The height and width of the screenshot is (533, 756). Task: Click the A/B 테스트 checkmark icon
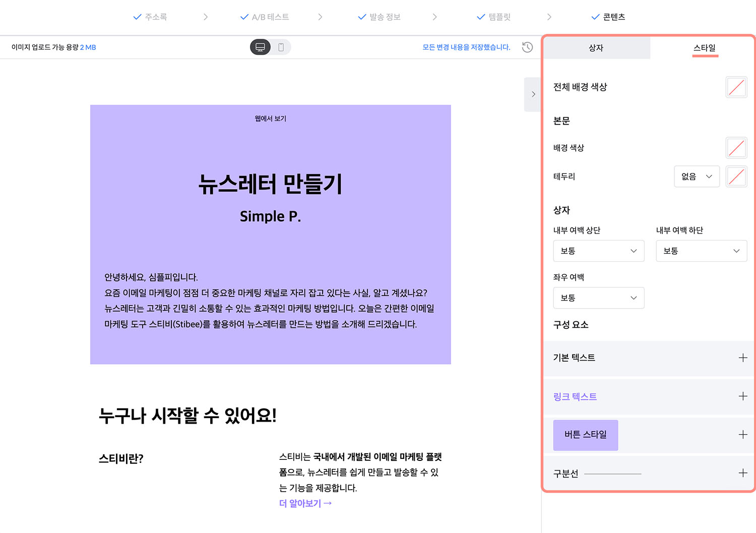click(x=244, y=17)
